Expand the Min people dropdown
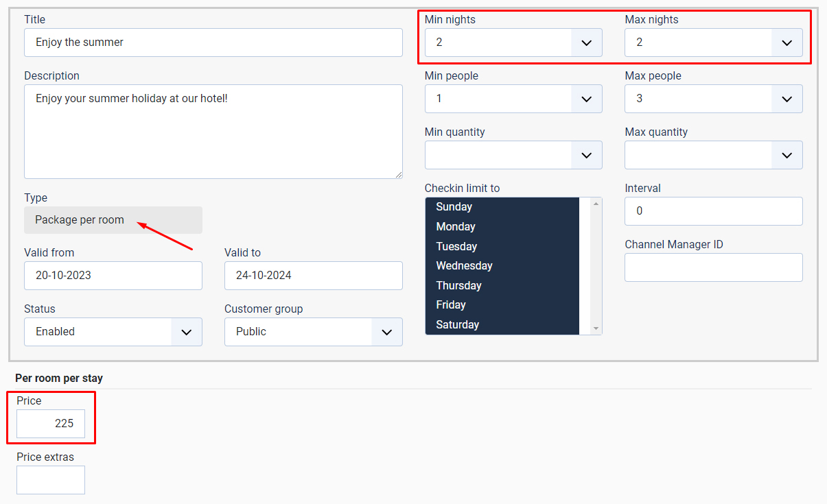The height and width of the screenshot is (504, 827). point(513,99)
